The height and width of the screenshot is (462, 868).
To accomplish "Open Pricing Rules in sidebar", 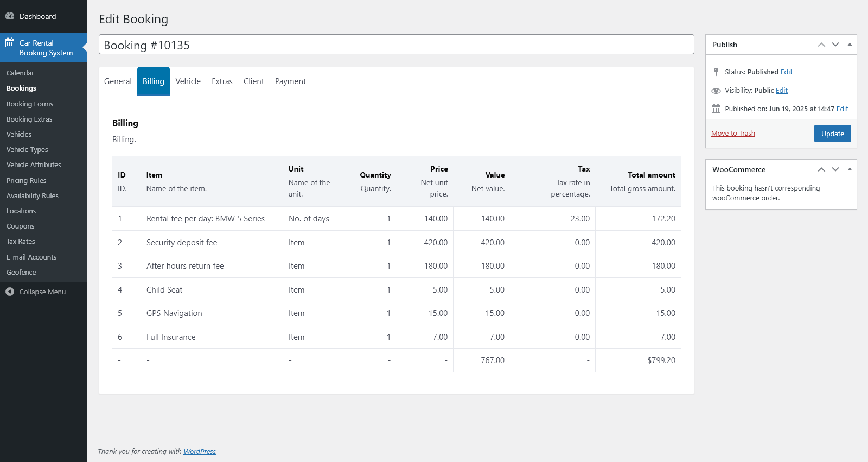I will (x=26, y=180).
